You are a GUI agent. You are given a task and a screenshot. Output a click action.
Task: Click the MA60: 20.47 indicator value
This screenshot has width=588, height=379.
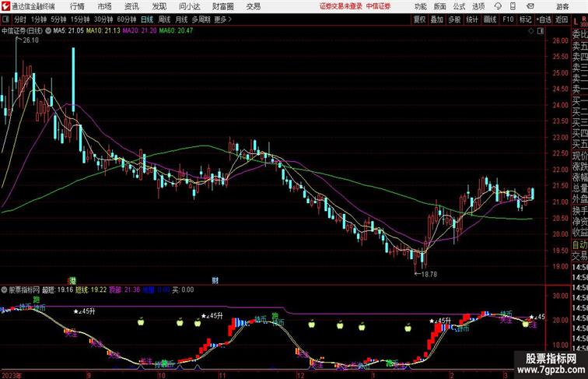176,31
